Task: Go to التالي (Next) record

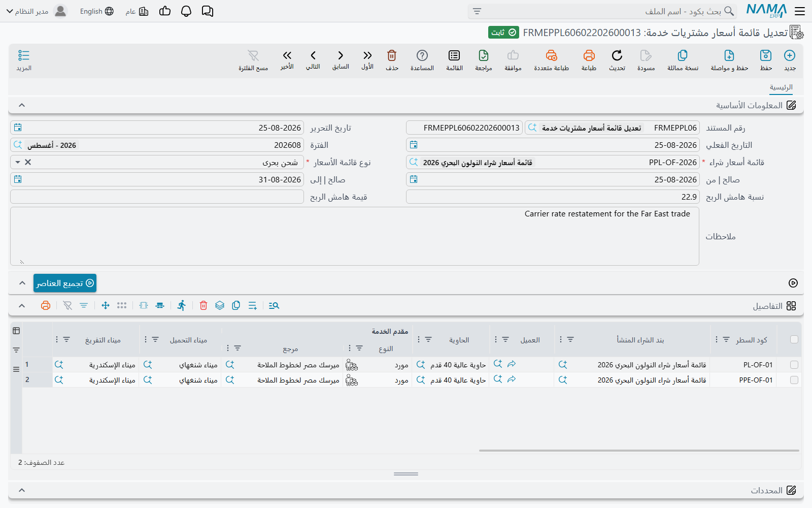Action: point(313,55)
